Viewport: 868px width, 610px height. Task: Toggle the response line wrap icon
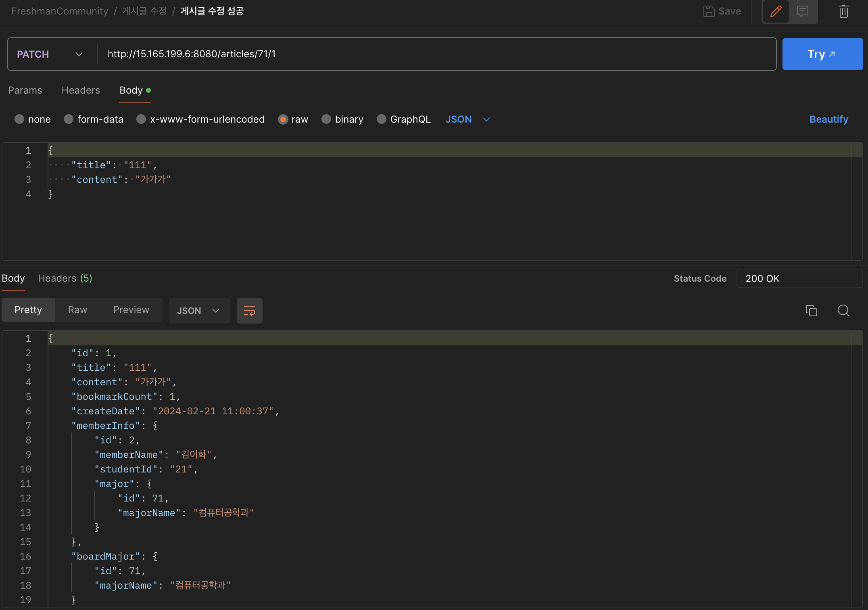tap(249, 311)
